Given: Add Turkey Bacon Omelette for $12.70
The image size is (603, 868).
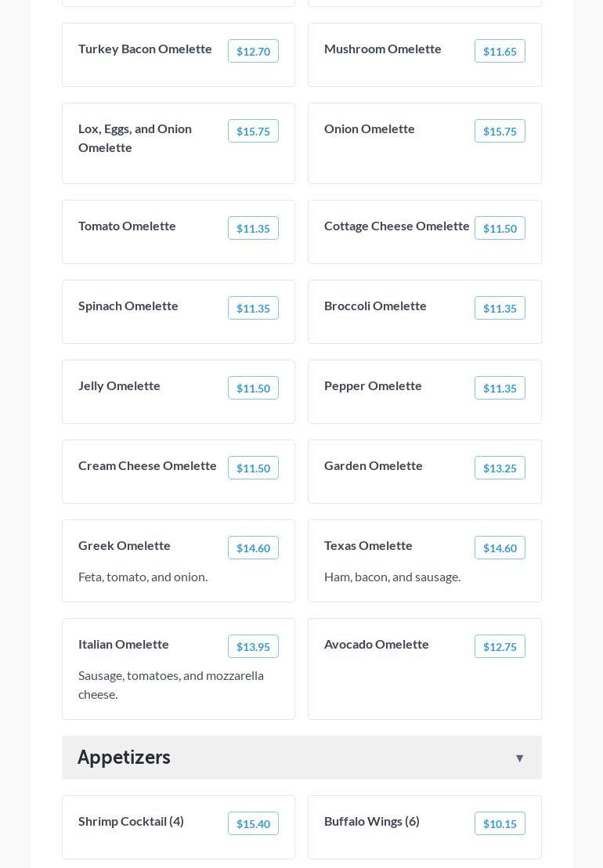Looking at the screenshot, I should pyautogui.click(x=253, y=52).
